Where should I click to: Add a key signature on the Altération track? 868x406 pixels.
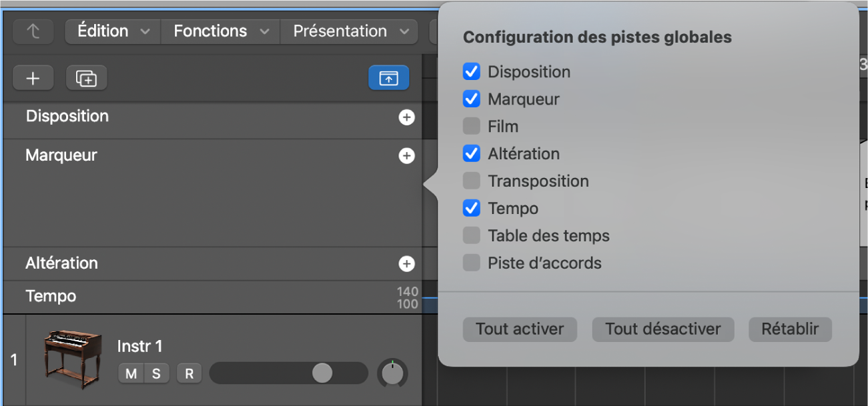(406, 263)
